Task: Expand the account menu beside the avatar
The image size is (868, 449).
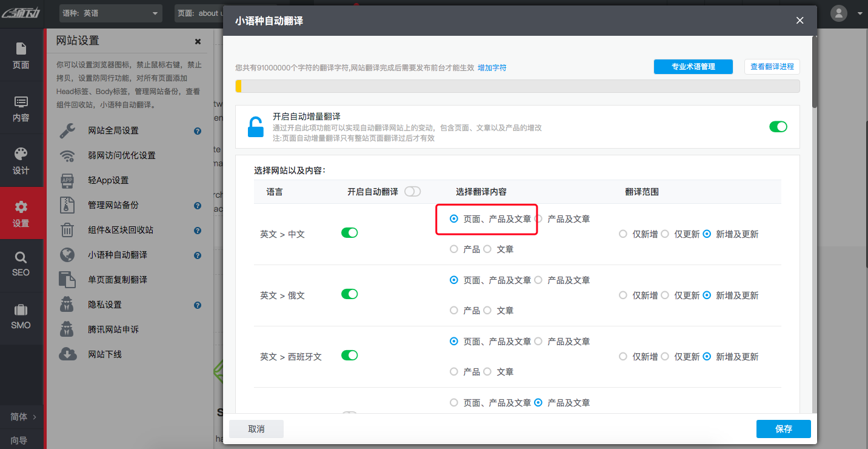Action: (860, 13)
